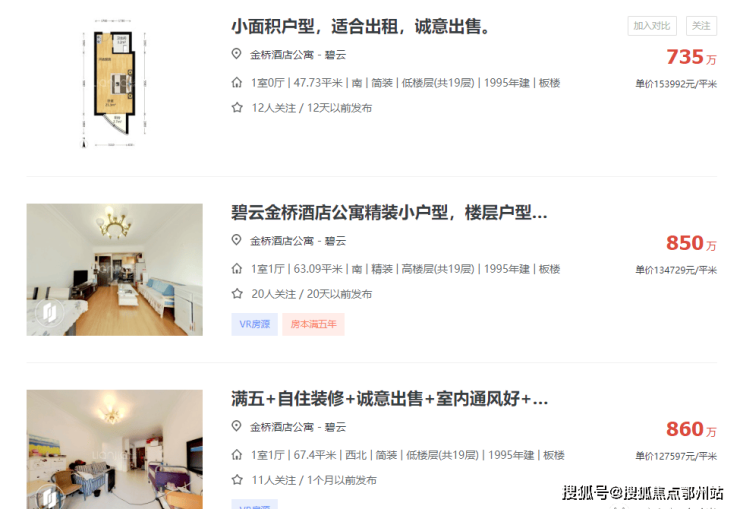This screenshot has width=740, height=509.
Task: Open the floor plan thumbnail of first listing
Action: click(114, 83)
